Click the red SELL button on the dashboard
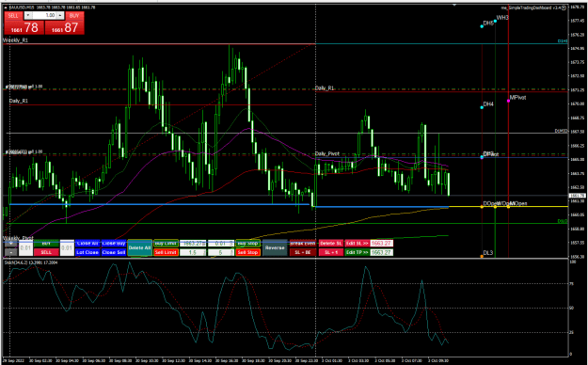This screenshot has height=365, width=588. pos(46,252)
